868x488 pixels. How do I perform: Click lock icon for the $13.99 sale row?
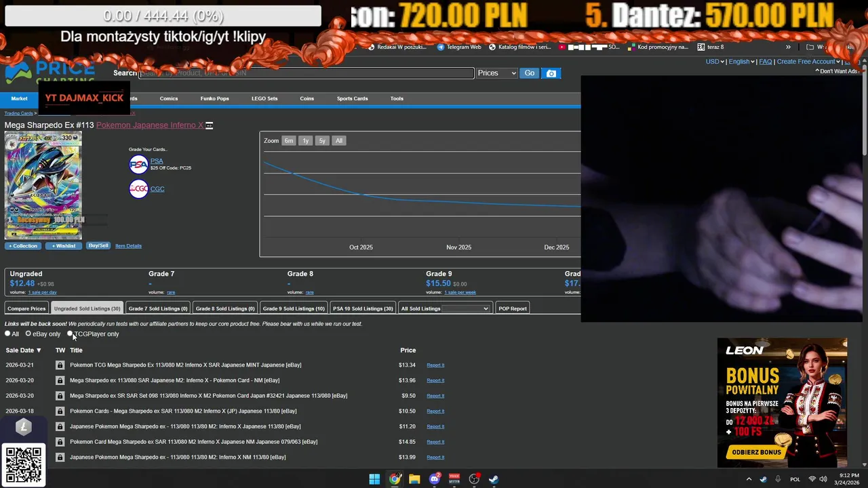(60, 457)
